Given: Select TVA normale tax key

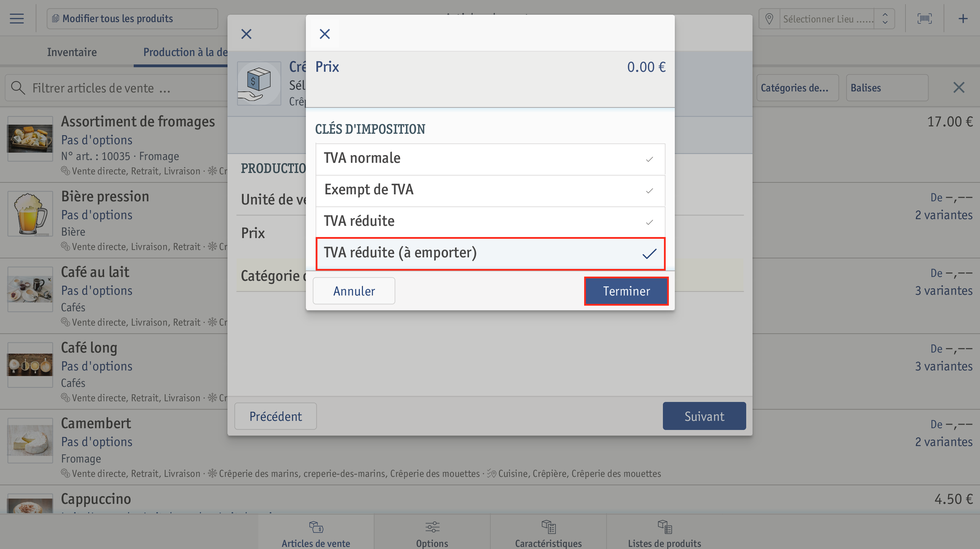Looking at the screenshot, I should [x=490, y=159].
